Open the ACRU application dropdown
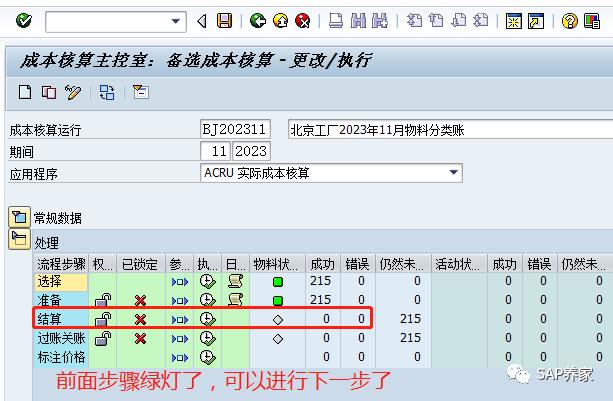 tap(453, 173)
